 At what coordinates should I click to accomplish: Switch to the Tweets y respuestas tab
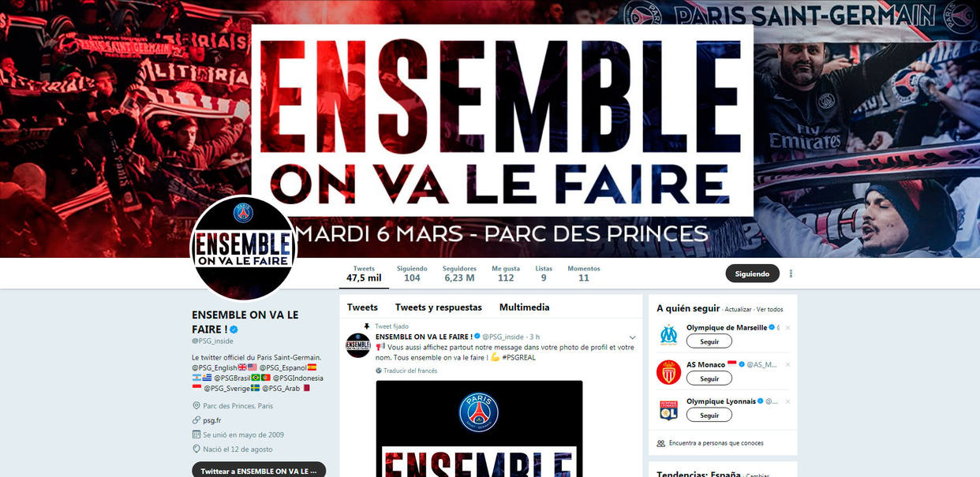[438, 307]
